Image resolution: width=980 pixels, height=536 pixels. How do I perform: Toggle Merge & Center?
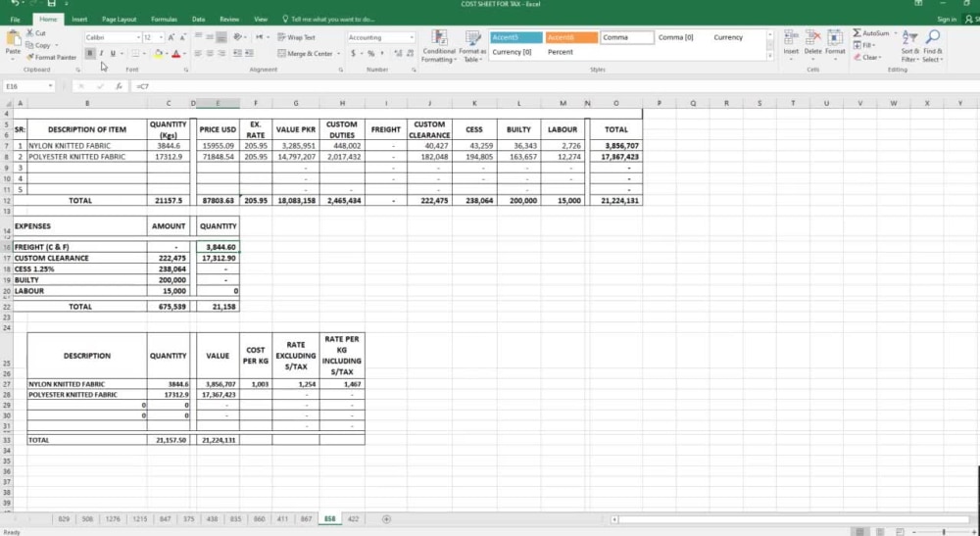click(306, 54)
